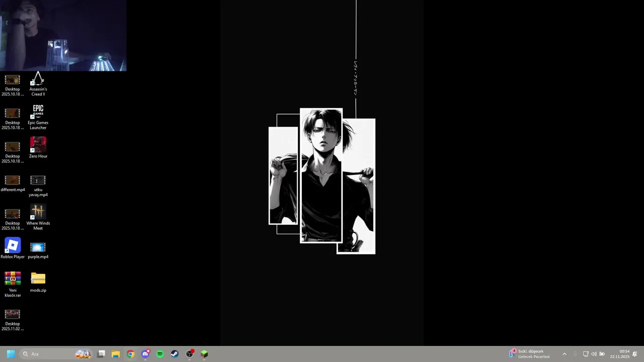Image resolution: width=644 pixels, height=362 pixels.
Task: Open Task View from the taskbar
Action: (101, 354)
